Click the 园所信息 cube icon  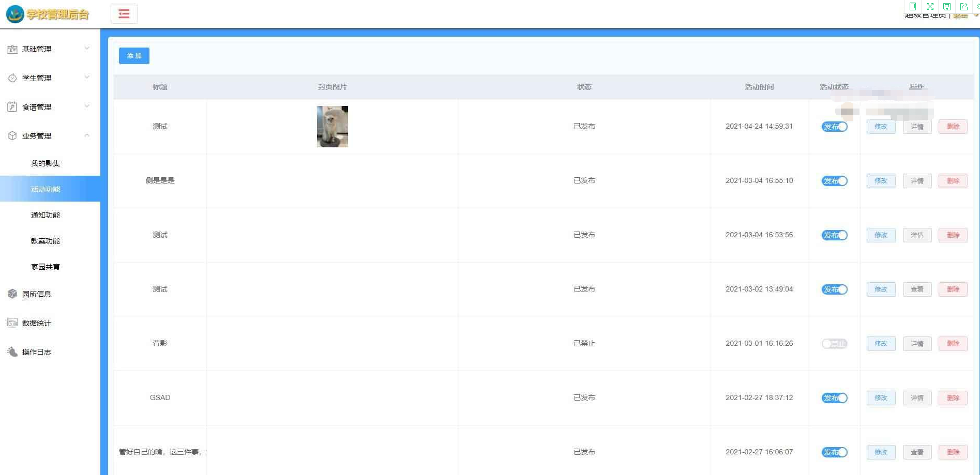[x=12, y=294]
